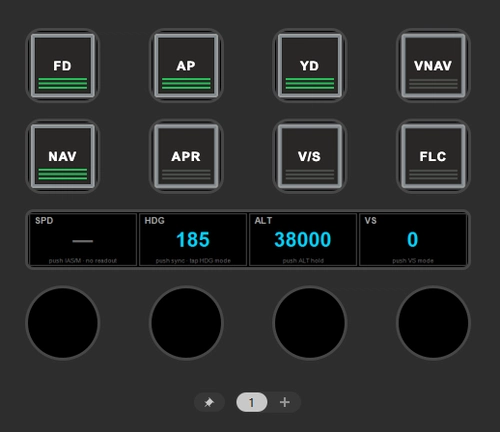Activate the V/S mode key

point(310,156)
